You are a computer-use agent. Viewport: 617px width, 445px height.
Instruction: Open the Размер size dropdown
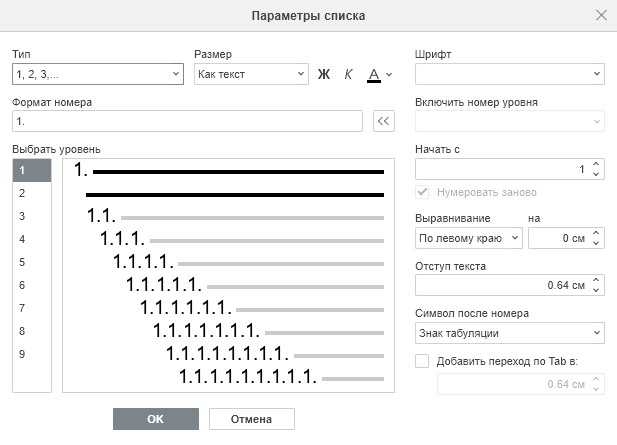click(x=251, y=74)
